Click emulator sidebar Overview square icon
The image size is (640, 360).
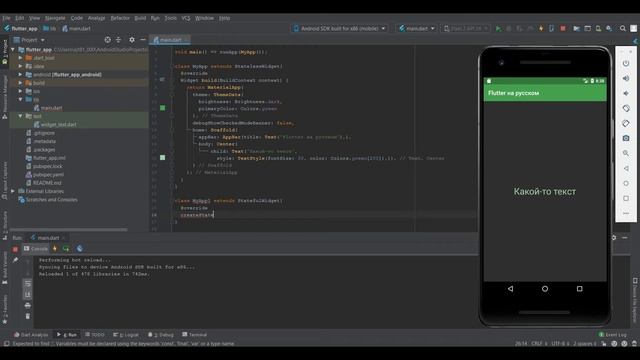[626, 198]
